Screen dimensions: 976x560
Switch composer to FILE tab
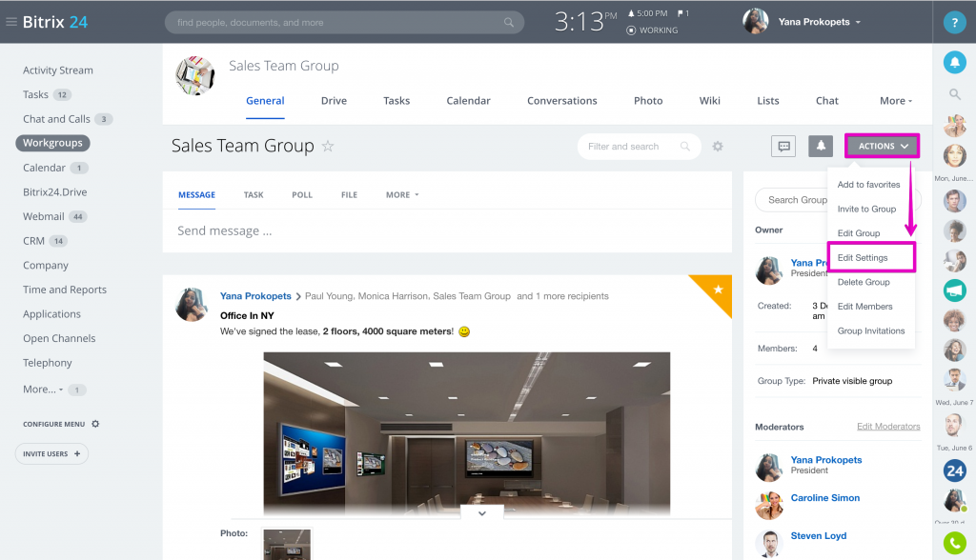pyautogui.click(x=349, y=194)
